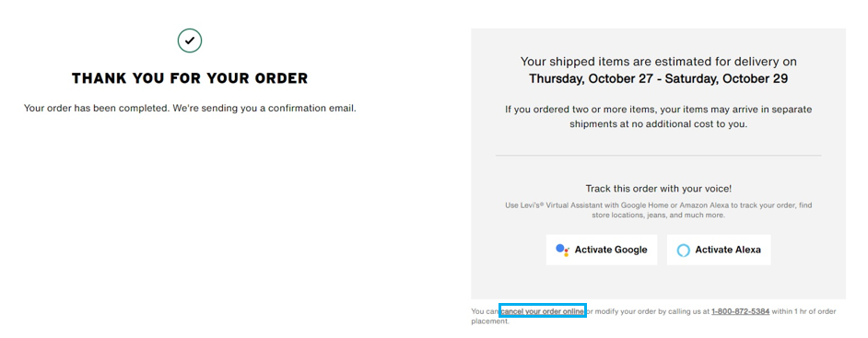868x338 pixels.
Task: Click the Google Assistant colored dots icon
Action: pyautogui.click(x=562, y=250)
